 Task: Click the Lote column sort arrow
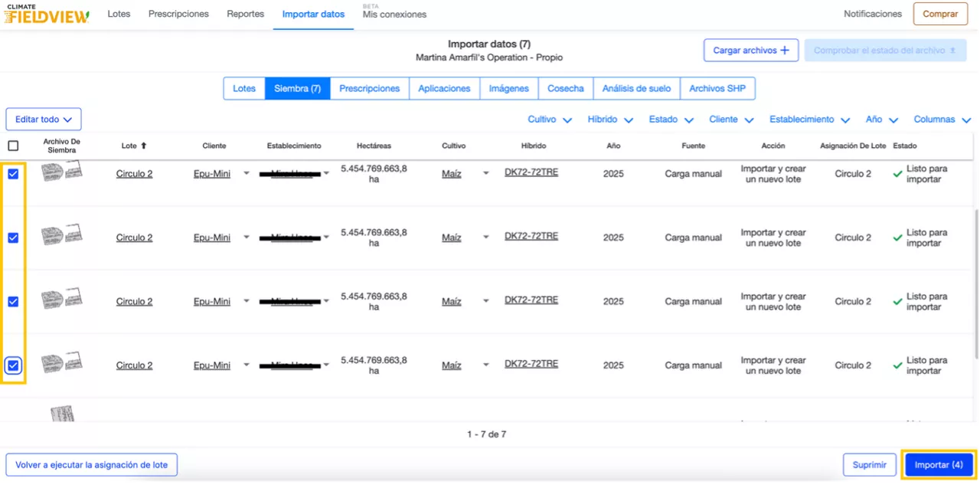click(x=143, y=146)
